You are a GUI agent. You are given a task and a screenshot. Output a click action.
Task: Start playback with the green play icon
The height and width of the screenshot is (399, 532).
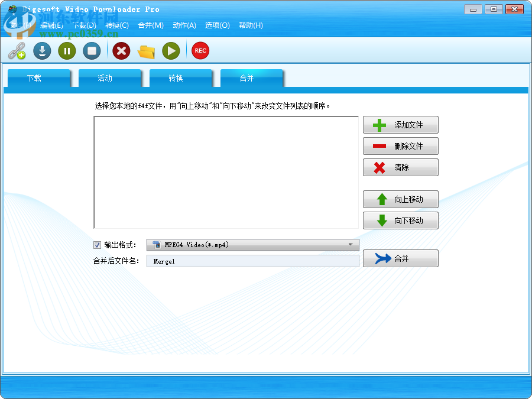tap(170, 51)
